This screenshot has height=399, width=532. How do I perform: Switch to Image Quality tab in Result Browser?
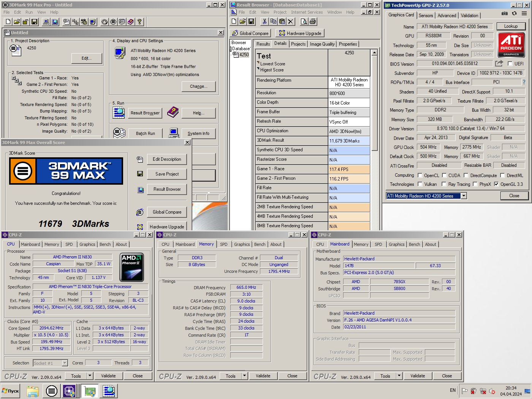[x=322, y=44]
